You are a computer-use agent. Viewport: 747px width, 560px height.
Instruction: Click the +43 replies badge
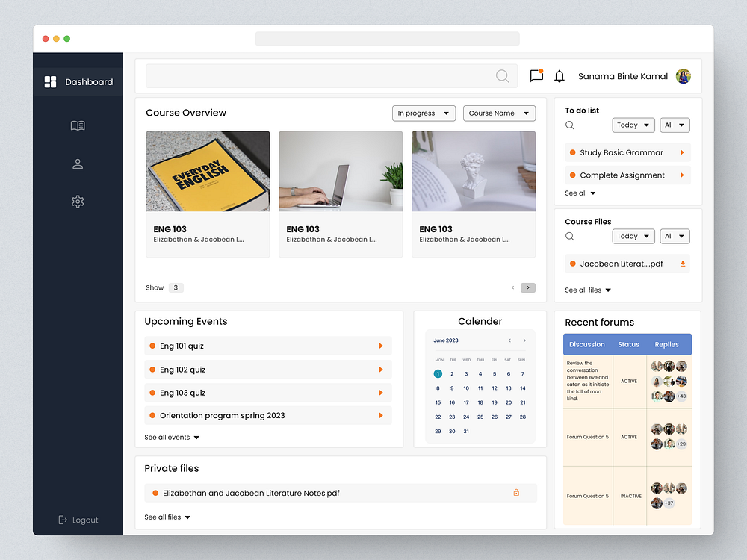click(682, 396)
